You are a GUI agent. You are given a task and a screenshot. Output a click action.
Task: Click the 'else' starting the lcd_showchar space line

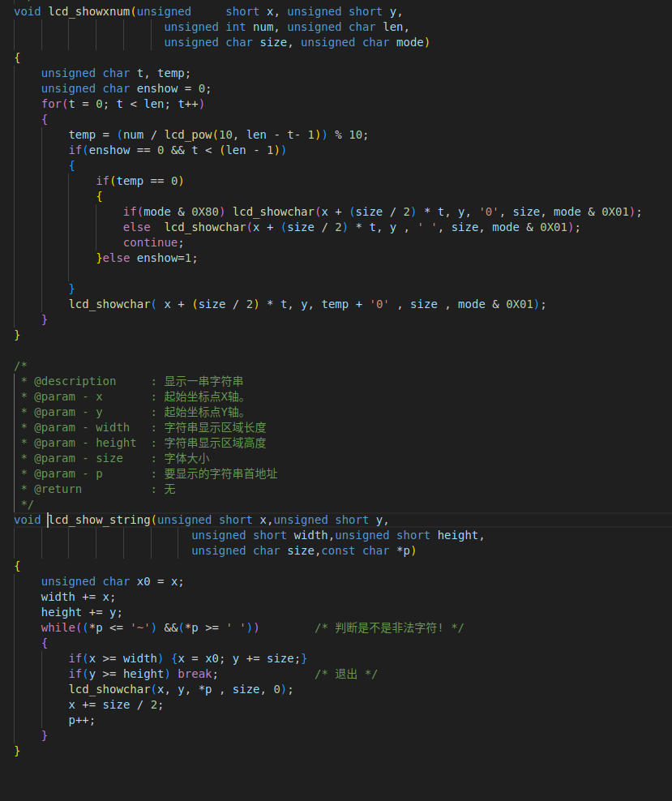pyautogui.click(x=137, y=227)
